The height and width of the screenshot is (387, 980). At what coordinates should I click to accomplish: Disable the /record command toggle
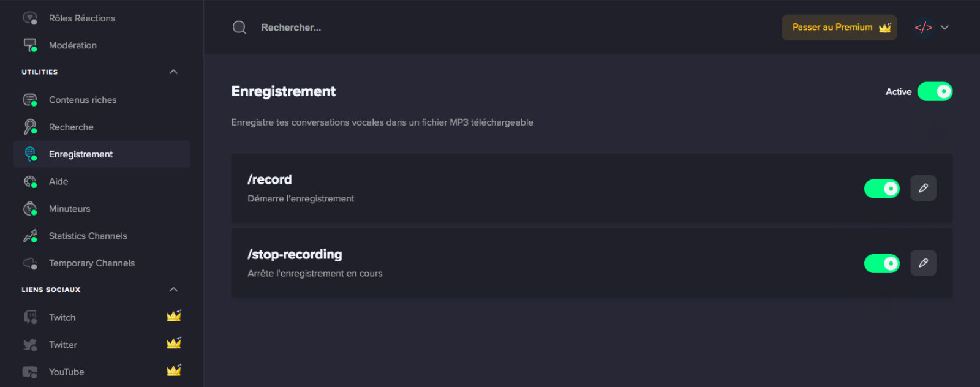(881, 189)
